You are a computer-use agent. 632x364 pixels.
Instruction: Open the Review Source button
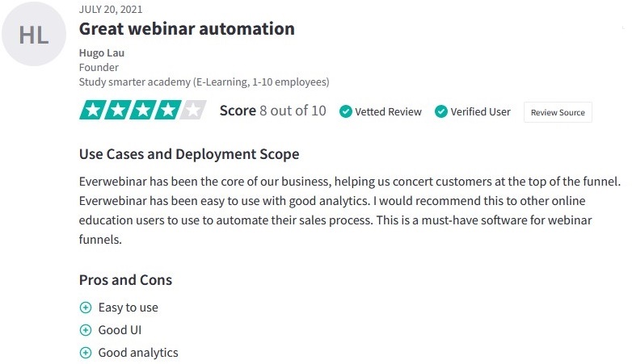click(x=558, y=112)
